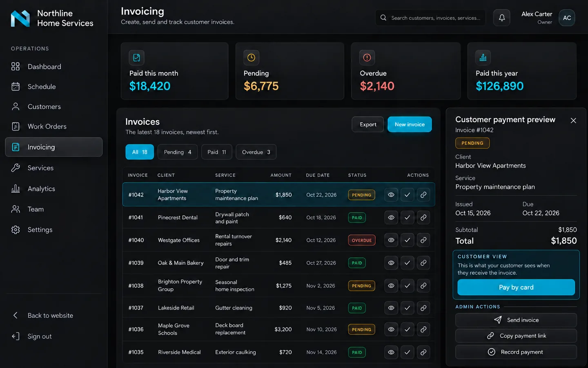This screenshot has width=588, height=368.
Task: Open Dashboard in sidebar
Action: (53, 67)
